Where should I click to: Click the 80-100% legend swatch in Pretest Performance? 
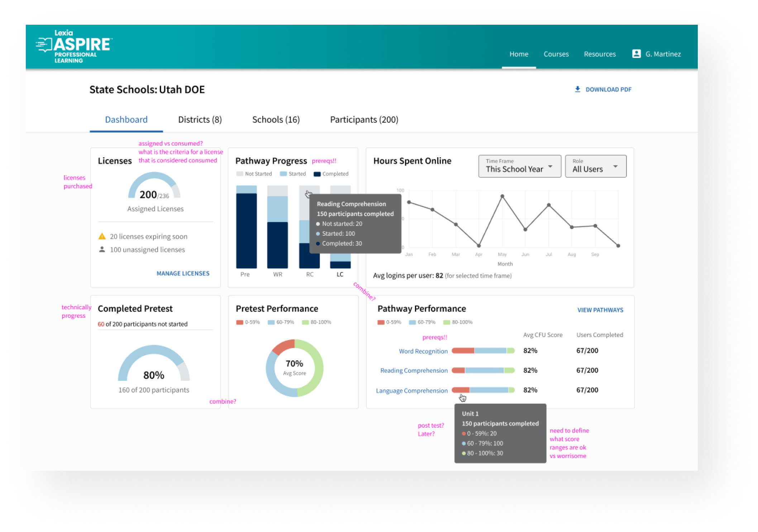305,322
